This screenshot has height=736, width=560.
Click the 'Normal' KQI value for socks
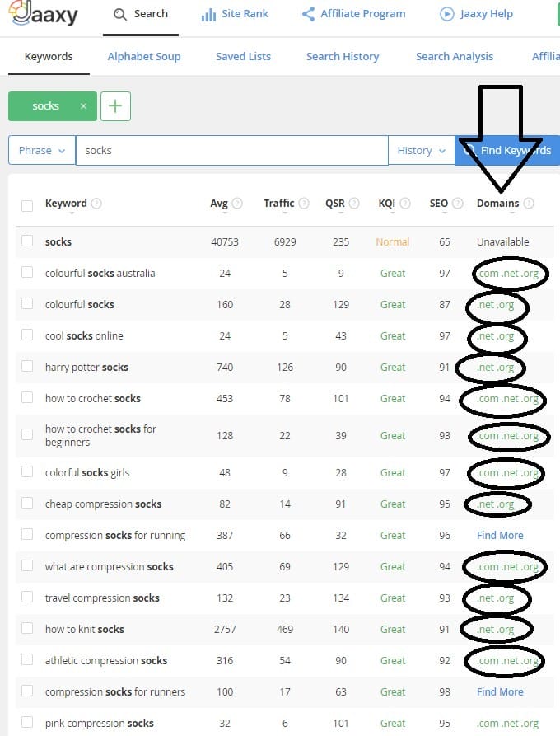pyautogui.click(x=393, y=241)
